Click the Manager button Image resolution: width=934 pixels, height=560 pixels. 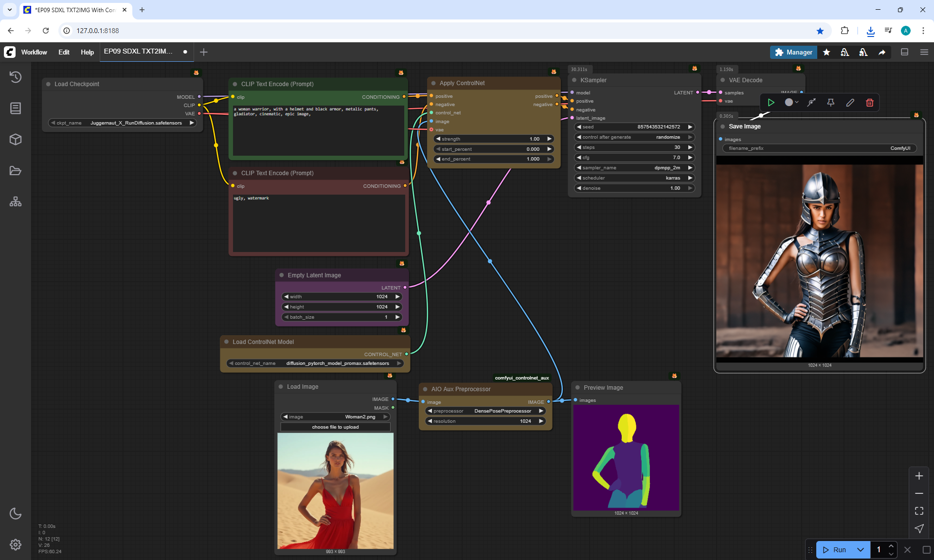(x=793, y=52)
